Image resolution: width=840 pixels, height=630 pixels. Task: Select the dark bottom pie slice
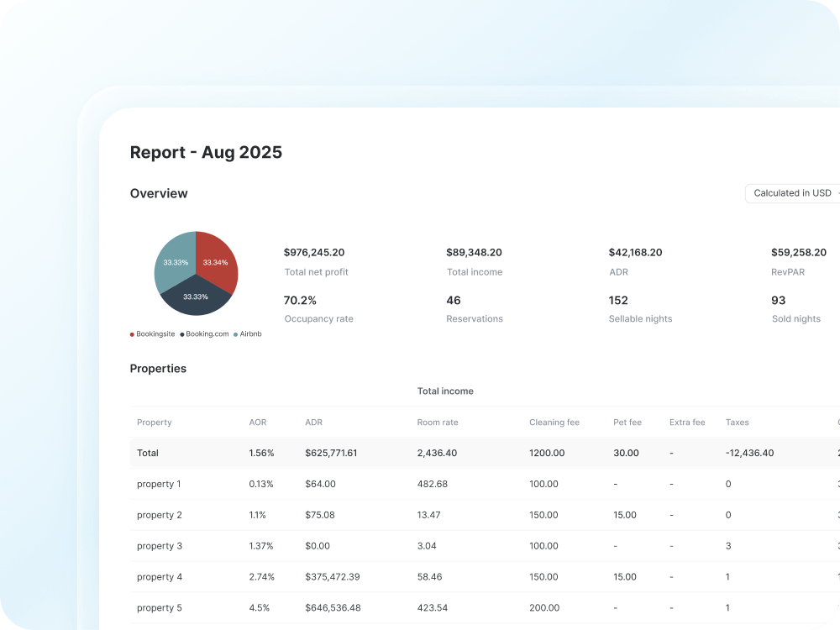[x=195, y=298]
